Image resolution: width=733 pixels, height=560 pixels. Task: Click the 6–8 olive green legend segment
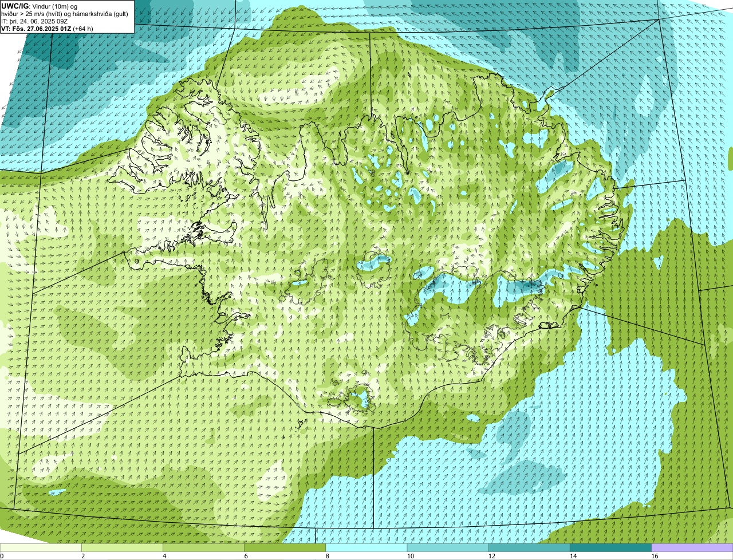click(x=285, y=547)
